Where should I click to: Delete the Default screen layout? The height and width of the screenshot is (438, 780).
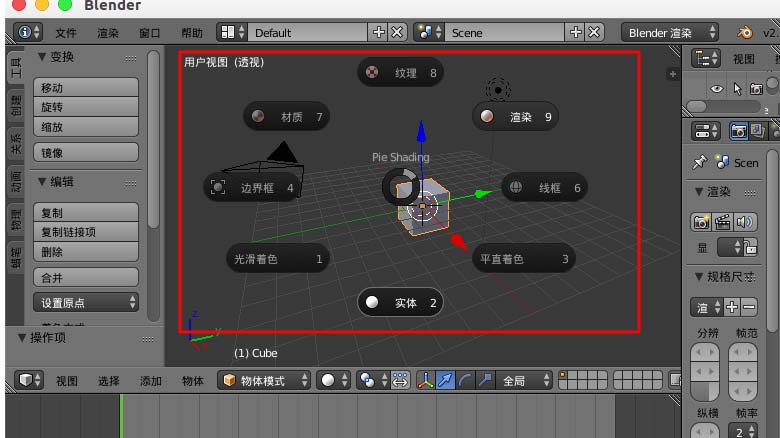[397, 32]
